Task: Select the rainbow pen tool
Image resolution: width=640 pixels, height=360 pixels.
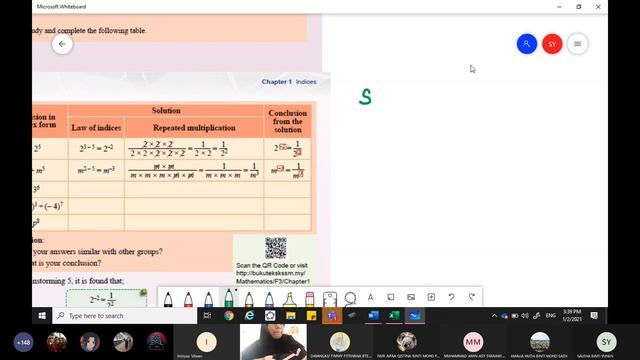Action: (249, 299)
